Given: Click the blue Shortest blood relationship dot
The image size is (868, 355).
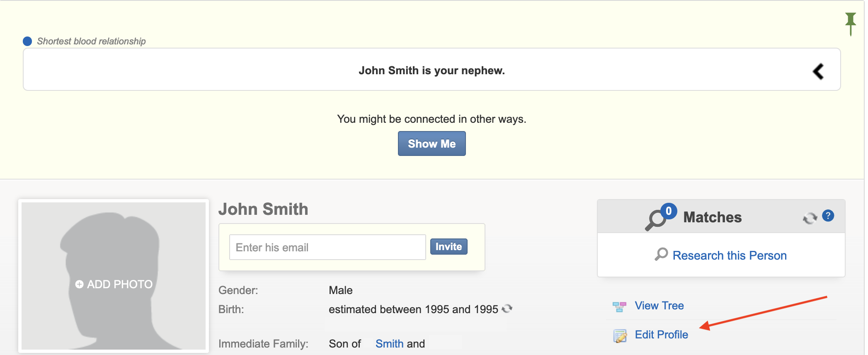Looking at the screenshot, I should click(x=27, y=41).
